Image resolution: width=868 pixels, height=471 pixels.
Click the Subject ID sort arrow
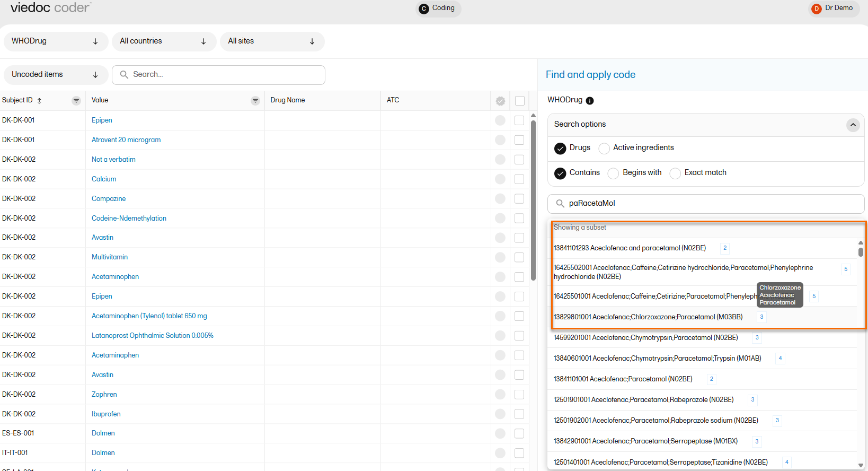(39, 101)
